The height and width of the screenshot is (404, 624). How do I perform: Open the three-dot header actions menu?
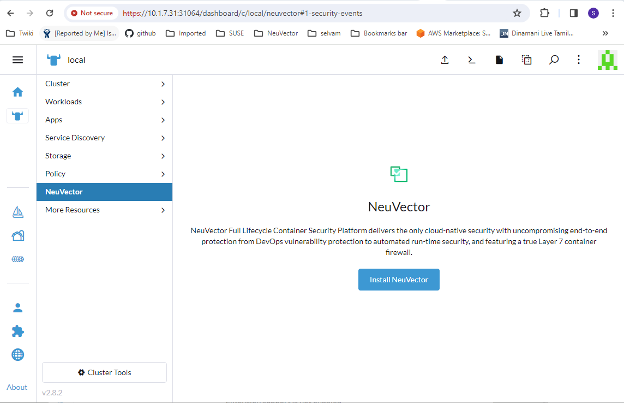[x=579, y=60]
